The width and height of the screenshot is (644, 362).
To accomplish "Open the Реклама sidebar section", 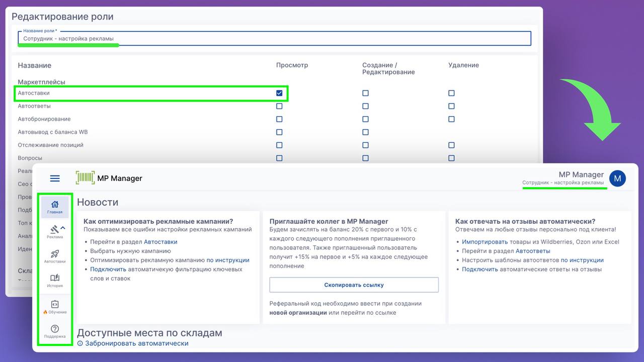I will pyautogui.click(x=54, y=231).
